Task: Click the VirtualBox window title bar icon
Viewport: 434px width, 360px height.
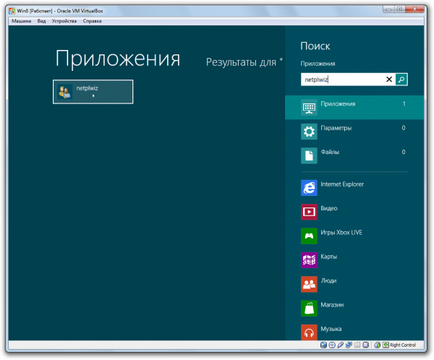Action: [x=12, y=11]
